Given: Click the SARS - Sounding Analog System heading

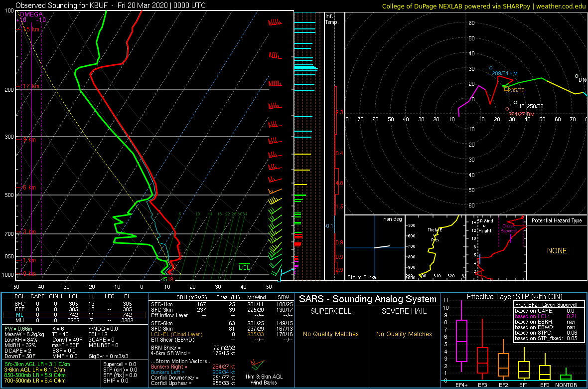Looking at the screenshot, I should click(368, 300).
